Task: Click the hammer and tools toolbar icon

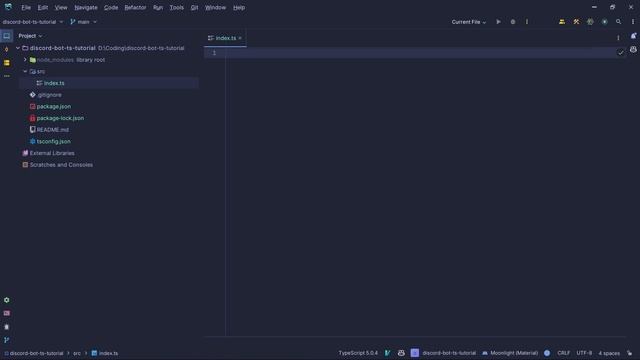Action: tap(576, 22)
